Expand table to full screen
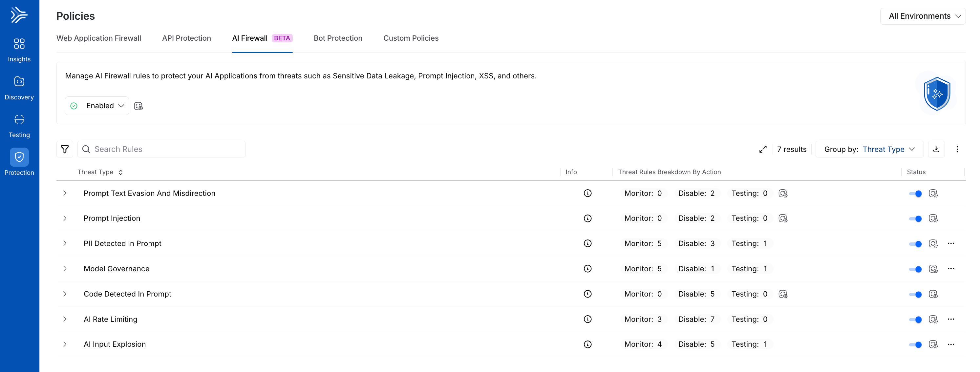The width and height of the screenshot is (980, 372). pos(763,149)
